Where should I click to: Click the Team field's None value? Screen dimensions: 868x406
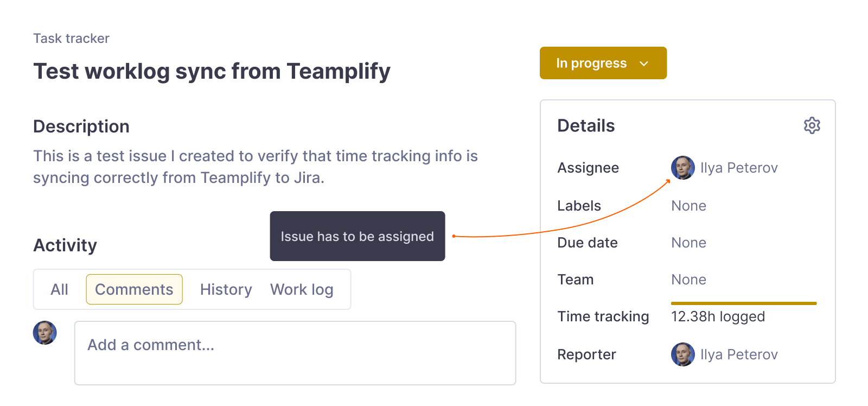tap(688, 280)
